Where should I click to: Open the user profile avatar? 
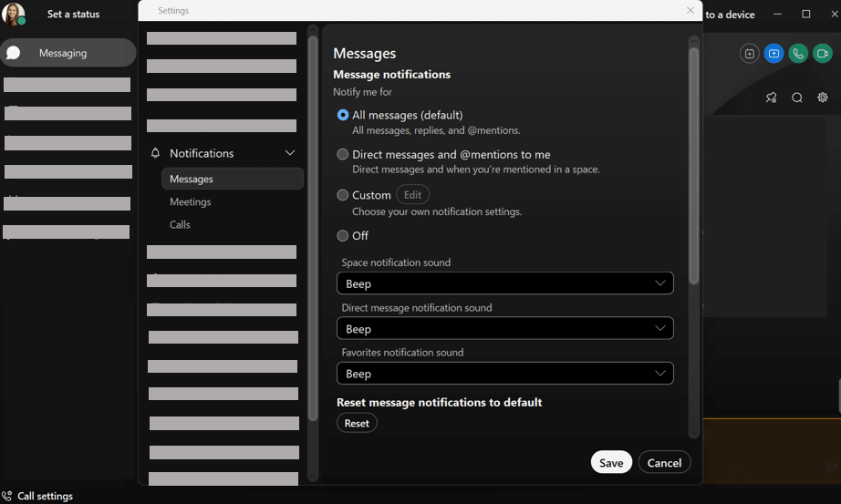point(14,14)
